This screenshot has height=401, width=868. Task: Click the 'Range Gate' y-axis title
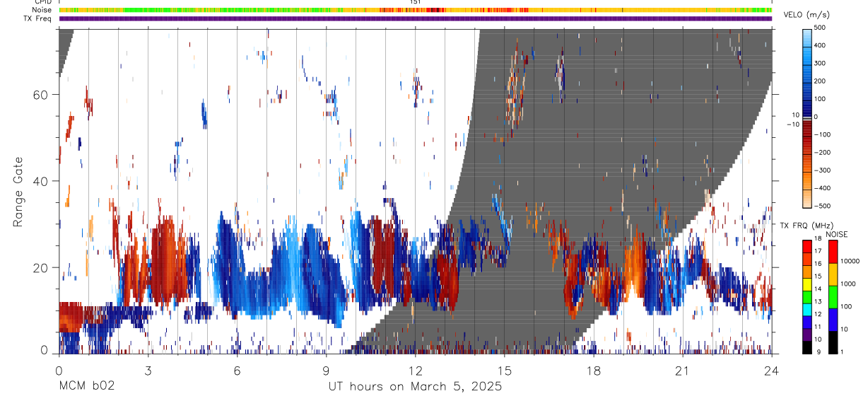point(19,192)
